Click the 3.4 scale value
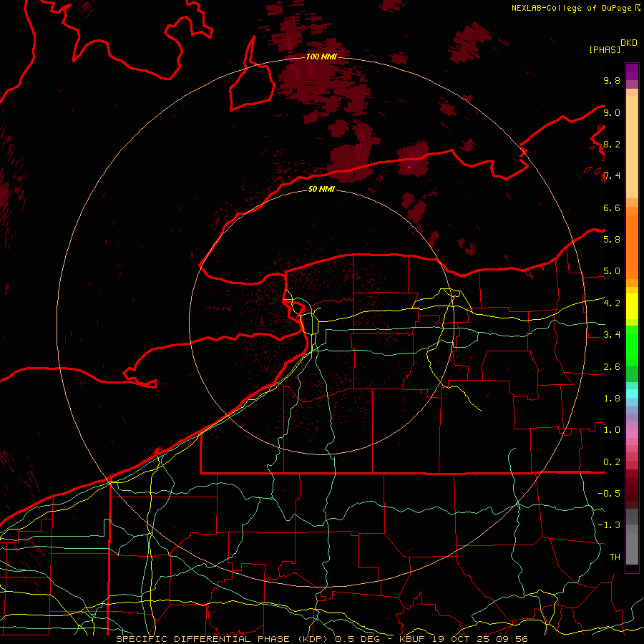644x644 pixels. pos(612,335)
